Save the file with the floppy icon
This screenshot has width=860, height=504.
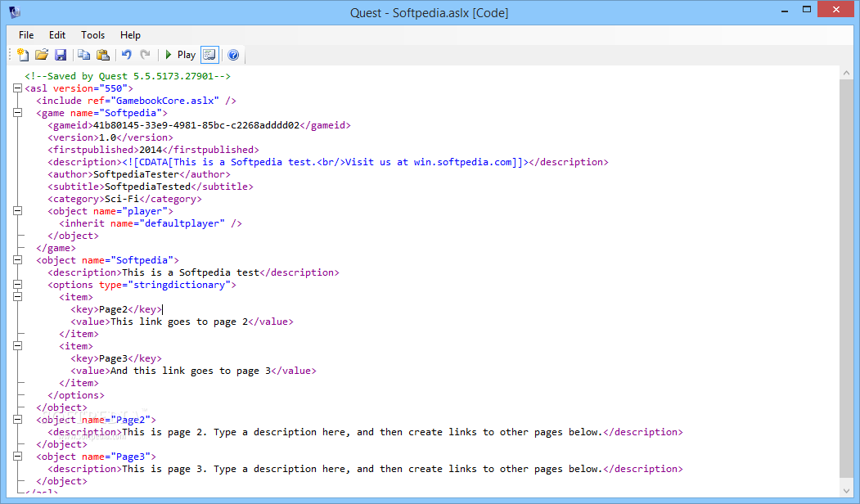(x=61, y=55)
